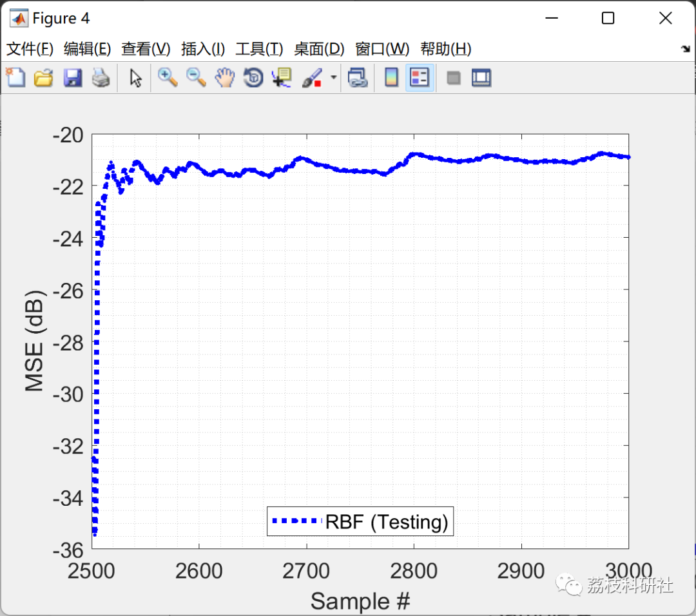Click the x-axis tick label 2700
The image size is (696, 616).
pos(306,571)
